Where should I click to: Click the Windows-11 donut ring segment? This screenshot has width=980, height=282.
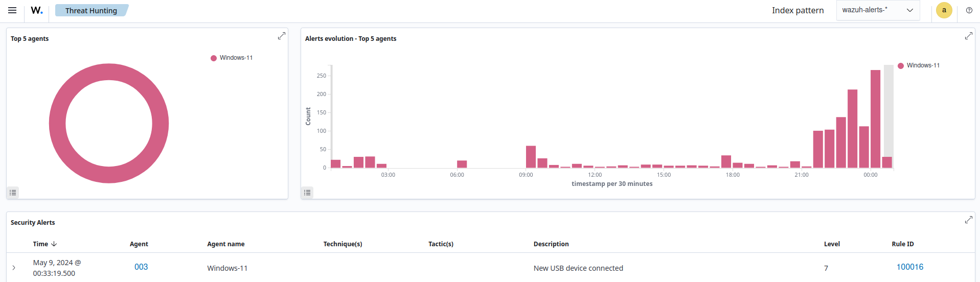point(57,123)
